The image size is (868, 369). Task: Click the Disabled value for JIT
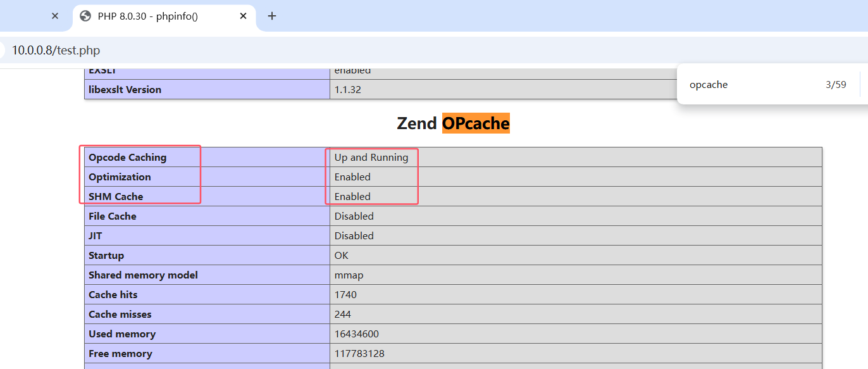click(x=354, y=235)
